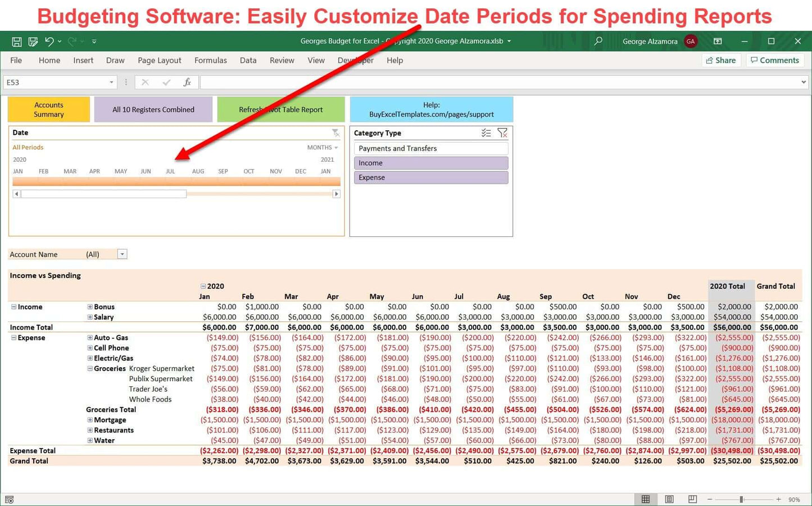The width and height of the screenshot is (812, 506).
Task: Select Expense in Category Type slicer
Action: 430,177
